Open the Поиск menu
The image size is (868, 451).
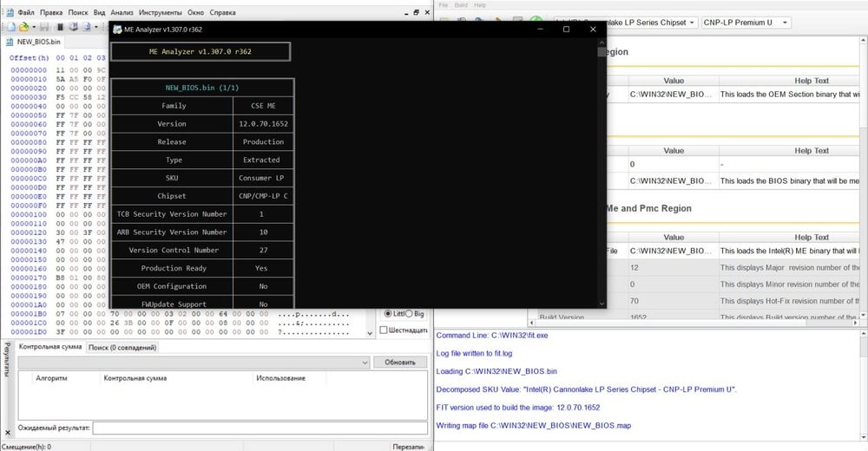pos(78,12)
